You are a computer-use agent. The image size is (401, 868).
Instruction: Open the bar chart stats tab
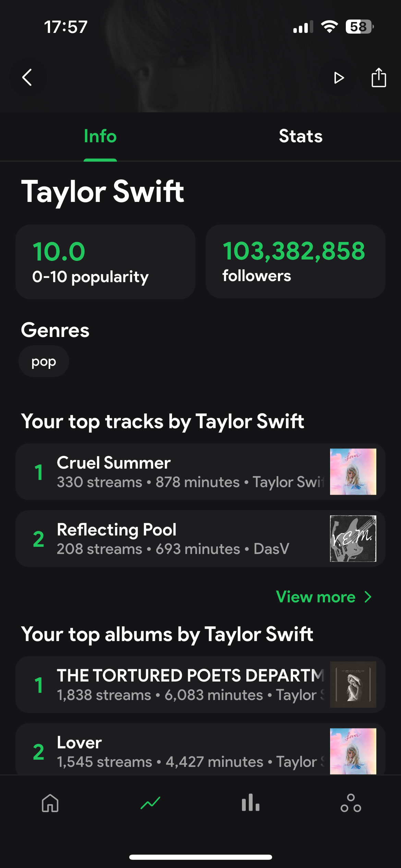251,803
